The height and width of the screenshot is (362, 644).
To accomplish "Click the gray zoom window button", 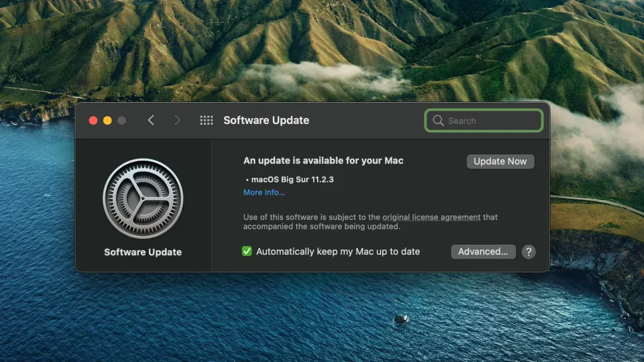I will pyautogui.click(x=121, y=121).
